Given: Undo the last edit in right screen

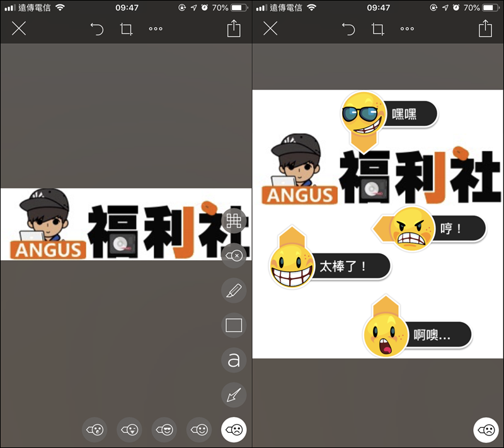Looking at the screenshot, I should (348, 29).
